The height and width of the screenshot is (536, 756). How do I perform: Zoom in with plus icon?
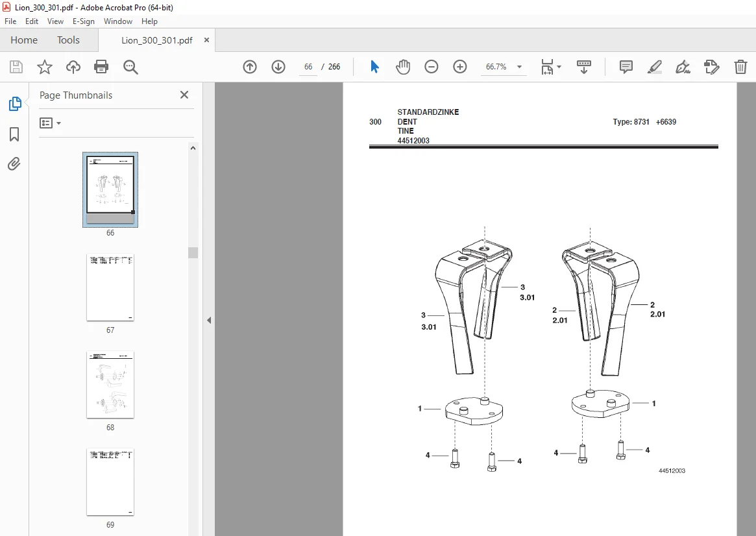[x=460, y=67]
